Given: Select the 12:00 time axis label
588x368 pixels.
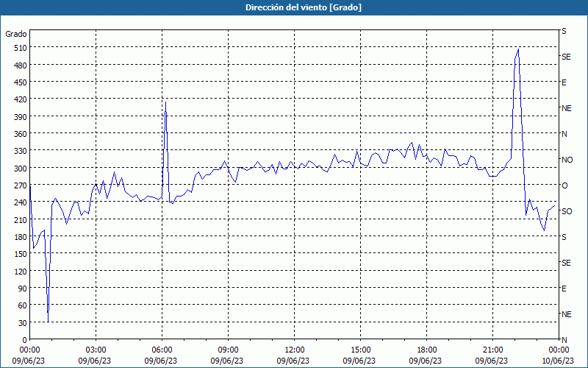Looking at the screenshot, I should click(295, 350).
